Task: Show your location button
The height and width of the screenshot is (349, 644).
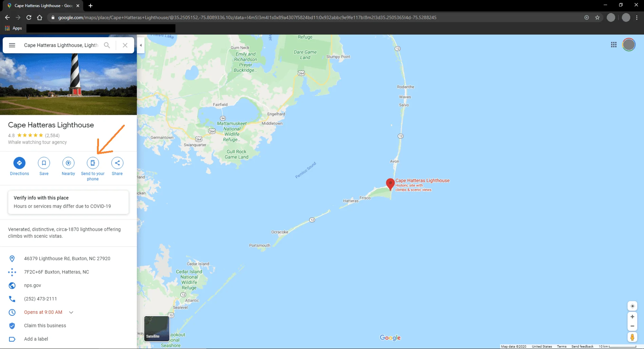Action: pos(632,306)
